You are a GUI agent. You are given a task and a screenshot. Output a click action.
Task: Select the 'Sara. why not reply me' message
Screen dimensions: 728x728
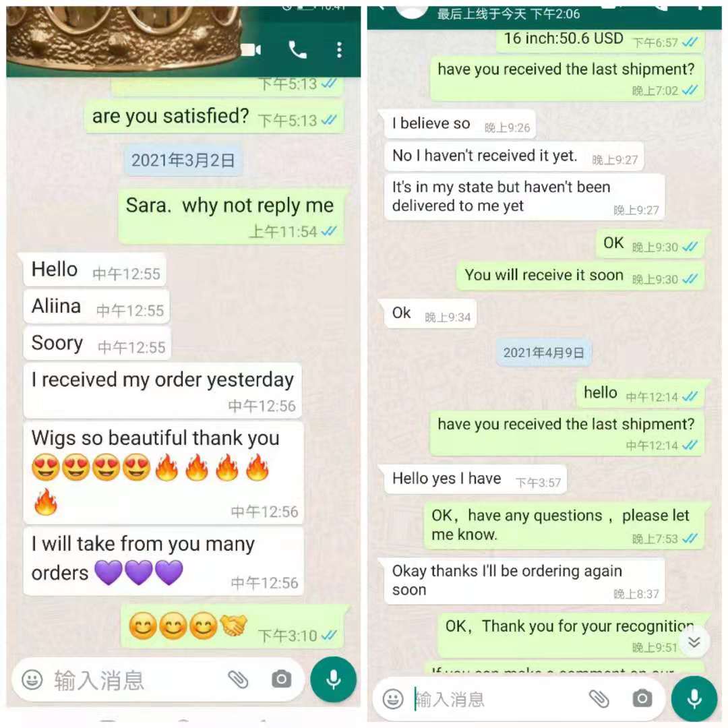click(231, 216)
